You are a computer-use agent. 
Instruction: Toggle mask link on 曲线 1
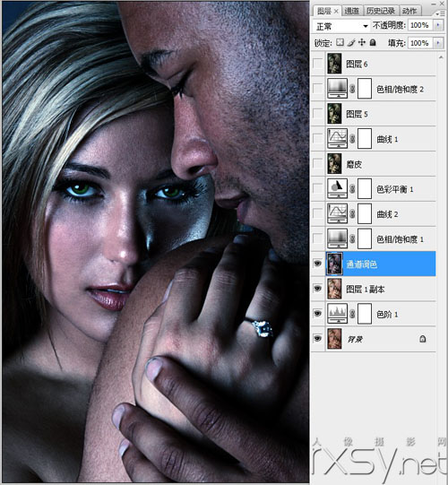click(352, 139)
